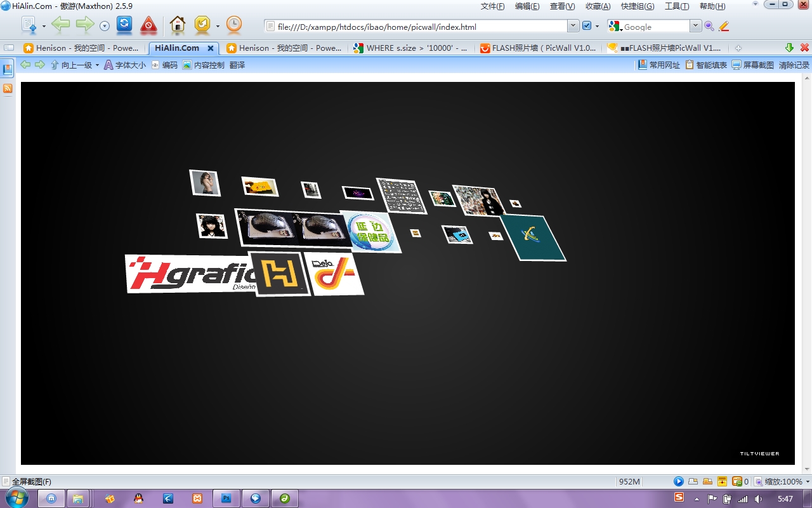Click the Google search input field
This screenshot has width=812, height=508.
point(656,27)
